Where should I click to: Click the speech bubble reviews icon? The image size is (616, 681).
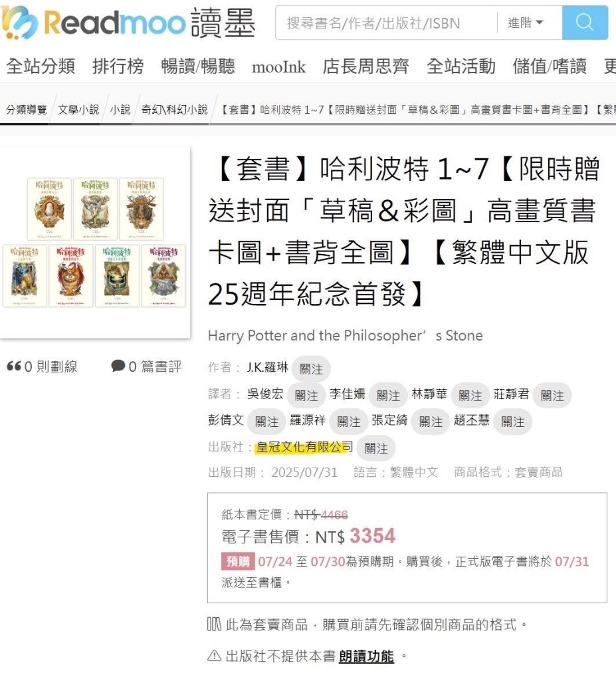pos(118,366)
